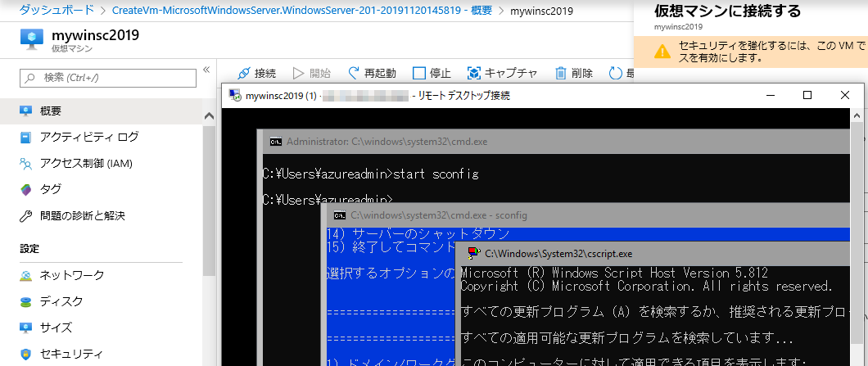868x366 pixels.
Task: Click the sidebar scroll-up arrow
Action: [x=209, y=116]
